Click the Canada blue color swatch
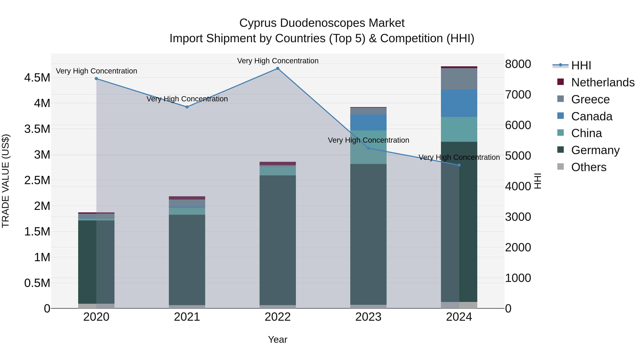The image size is (644, 362). (560, 116)
